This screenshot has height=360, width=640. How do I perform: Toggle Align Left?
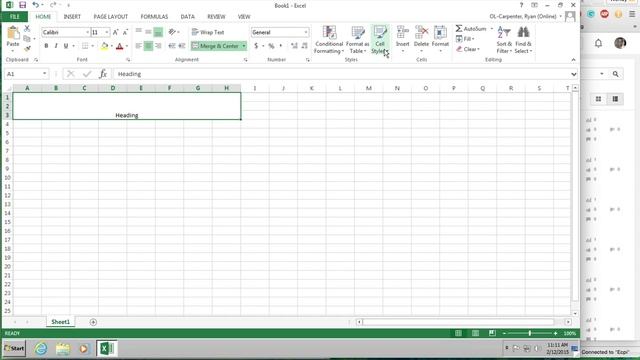point(139,46)
